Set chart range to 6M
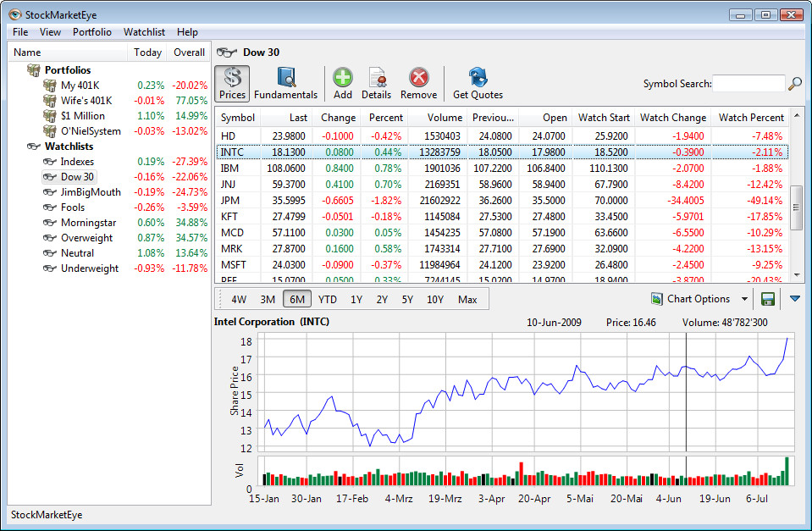This screenshot has height=531, width=812. coord(297,300)
